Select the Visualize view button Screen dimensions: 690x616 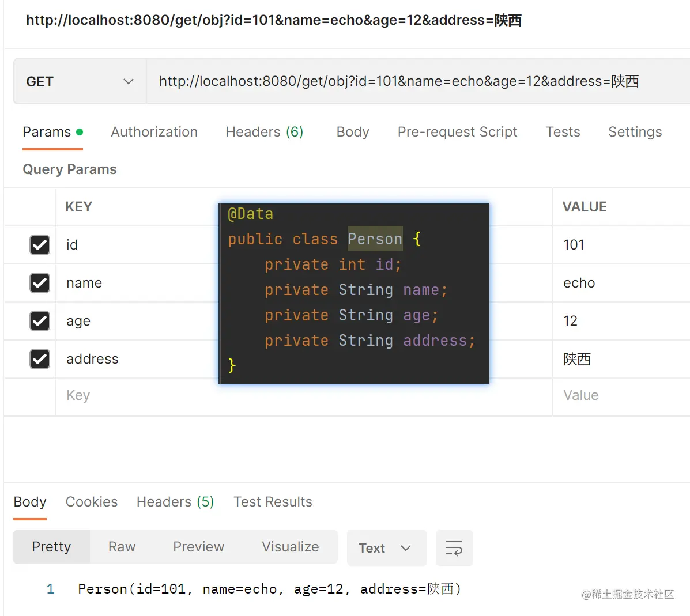pos(291,547)
